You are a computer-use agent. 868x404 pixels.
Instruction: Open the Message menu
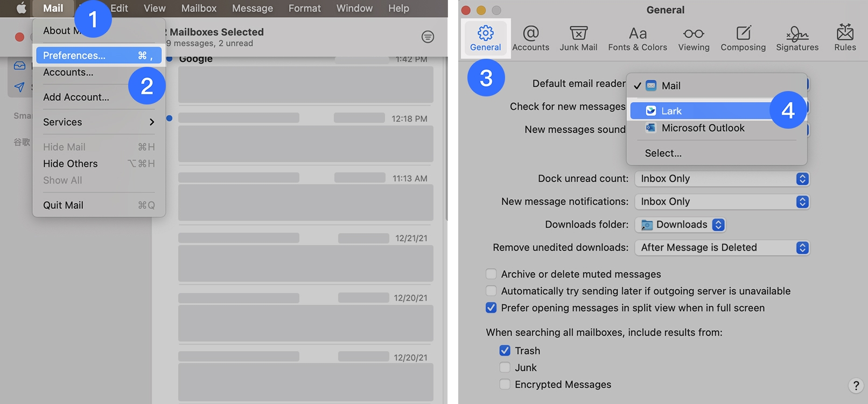click(253, 8)
